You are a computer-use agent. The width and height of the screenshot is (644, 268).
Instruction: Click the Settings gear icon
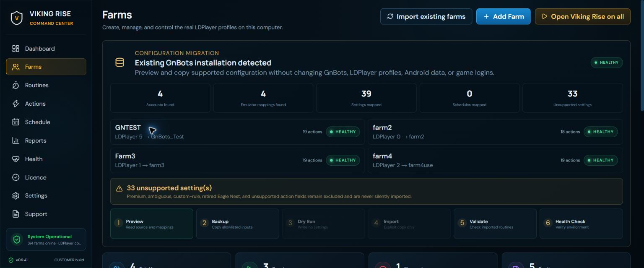click(x=16, y=196)
